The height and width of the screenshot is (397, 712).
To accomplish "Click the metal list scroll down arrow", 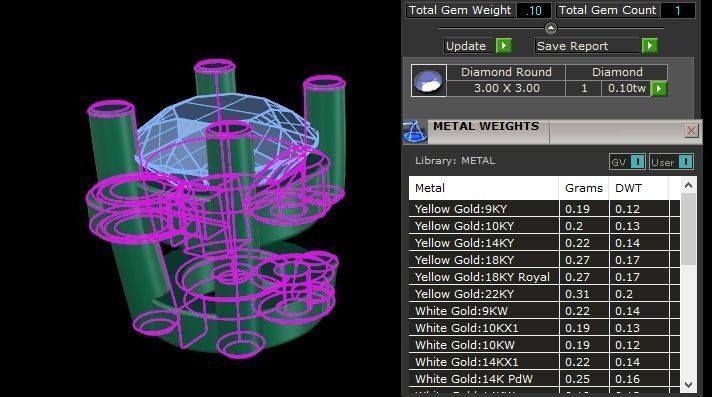I will [x=688, y=385].
